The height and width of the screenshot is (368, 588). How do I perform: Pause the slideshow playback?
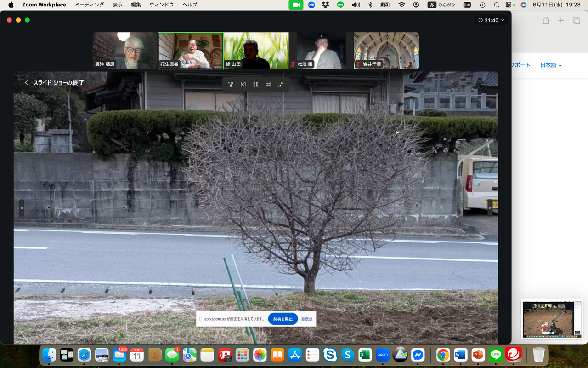click(256, 85)
